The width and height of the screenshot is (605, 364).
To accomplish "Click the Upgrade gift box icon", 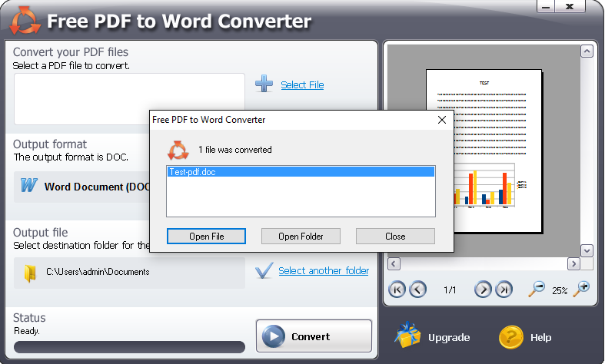I will click(407, 335).
